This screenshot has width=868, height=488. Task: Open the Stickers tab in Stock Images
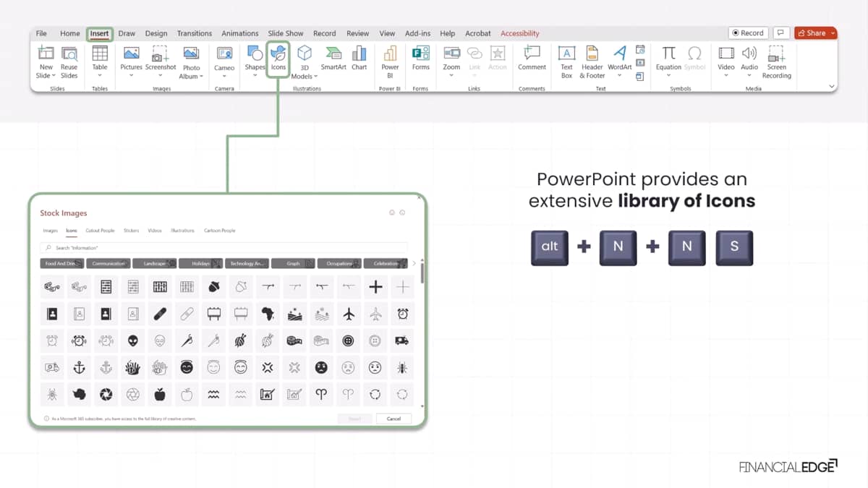(131, 231)
